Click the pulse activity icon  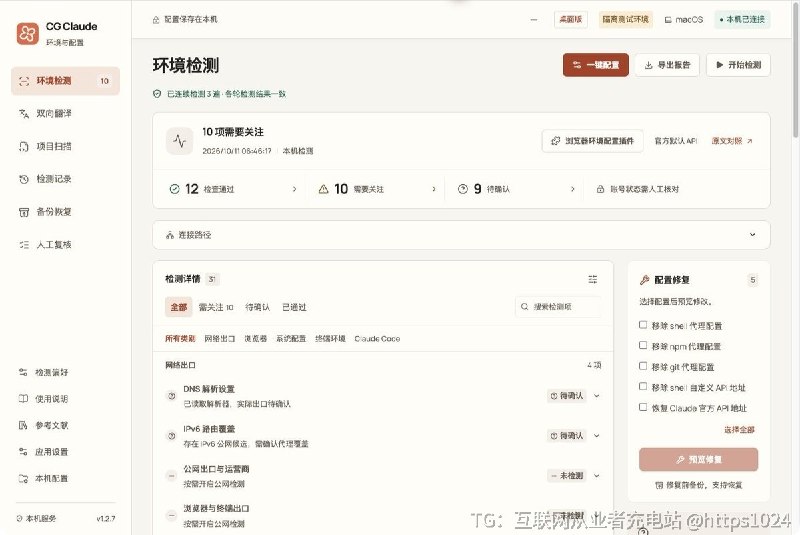(180, 141)
